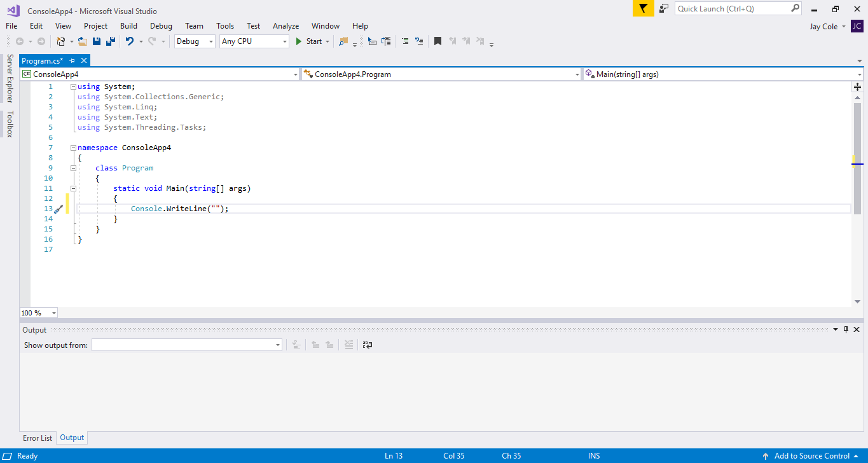Click the feedback icon beside Quick Launch
Image resolution: width=868 pixels, height=463 pixels.
(x=664, y=8)
